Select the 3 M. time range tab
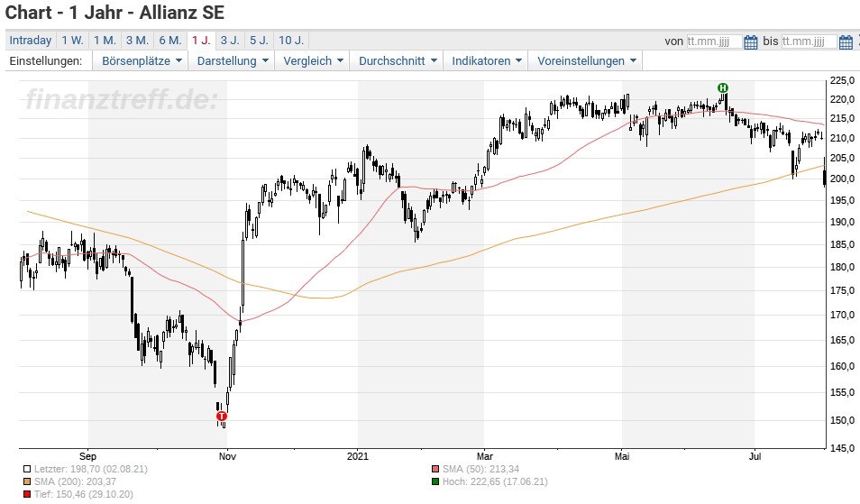The image size is (860, 504). click(x=137, y=40)
